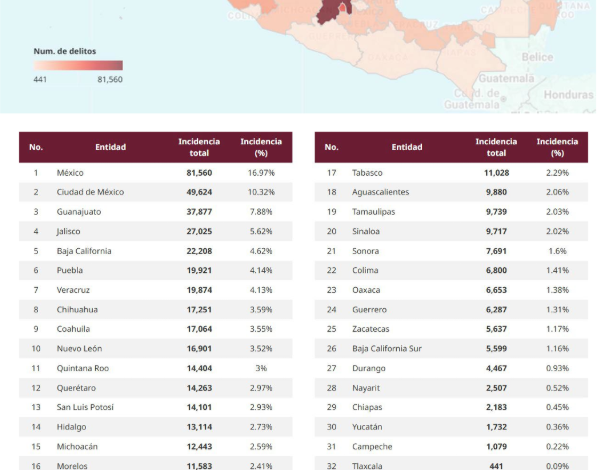Click the No. header in right table
The height and width of the screenshot is (470, 603).
332,147
